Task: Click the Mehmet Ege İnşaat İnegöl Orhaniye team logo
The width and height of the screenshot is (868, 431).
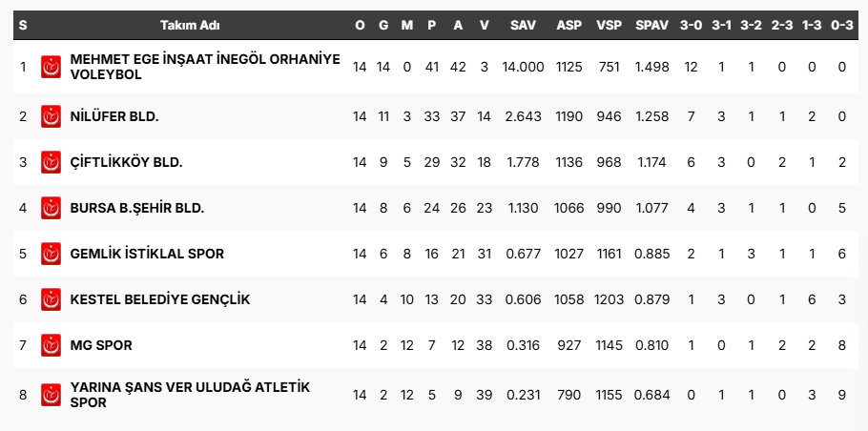Action: tap(51, 67)
